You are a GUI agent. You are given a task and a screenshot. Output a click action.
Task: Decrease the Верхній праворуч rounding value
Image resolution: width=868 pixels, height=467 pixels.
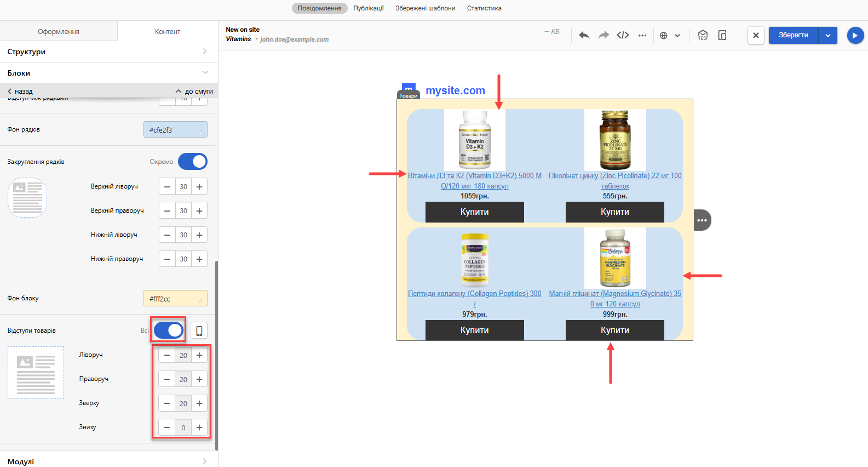pos(167,210)
